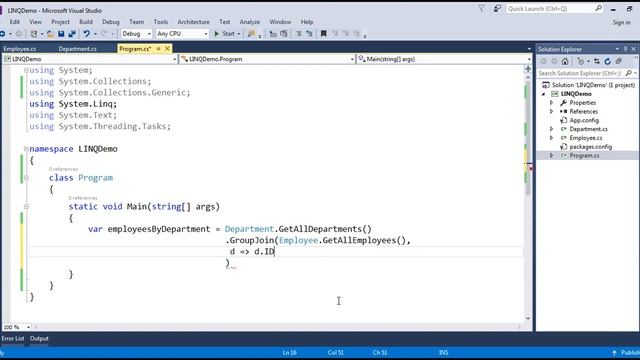
Task: Click the comment selection icon
Action: pyautogui.click(x=298, y=34)
